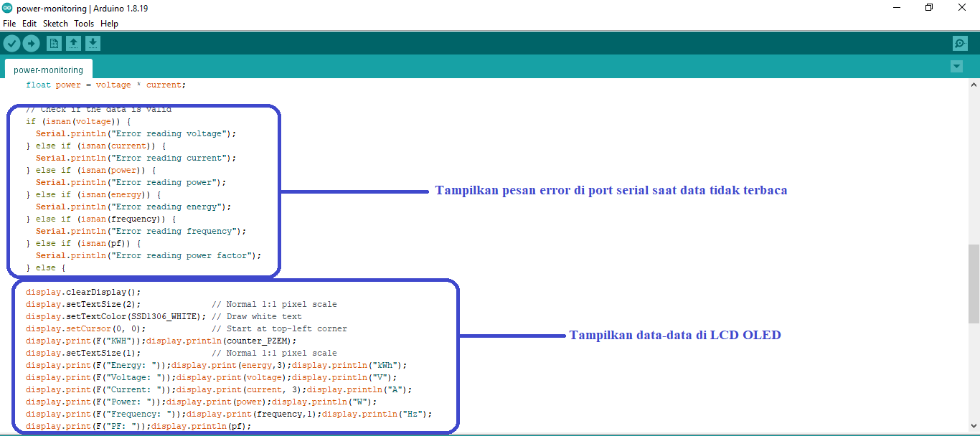Click the Arduino logo in title bar
980x436 pixels.
point(7,8)
